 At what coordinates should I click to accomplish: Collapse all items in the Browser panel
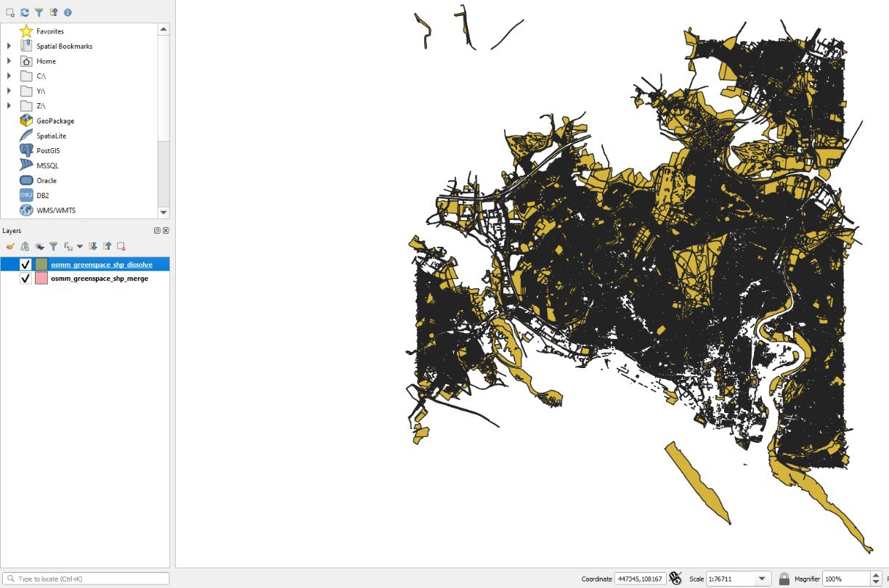point(53,12)
